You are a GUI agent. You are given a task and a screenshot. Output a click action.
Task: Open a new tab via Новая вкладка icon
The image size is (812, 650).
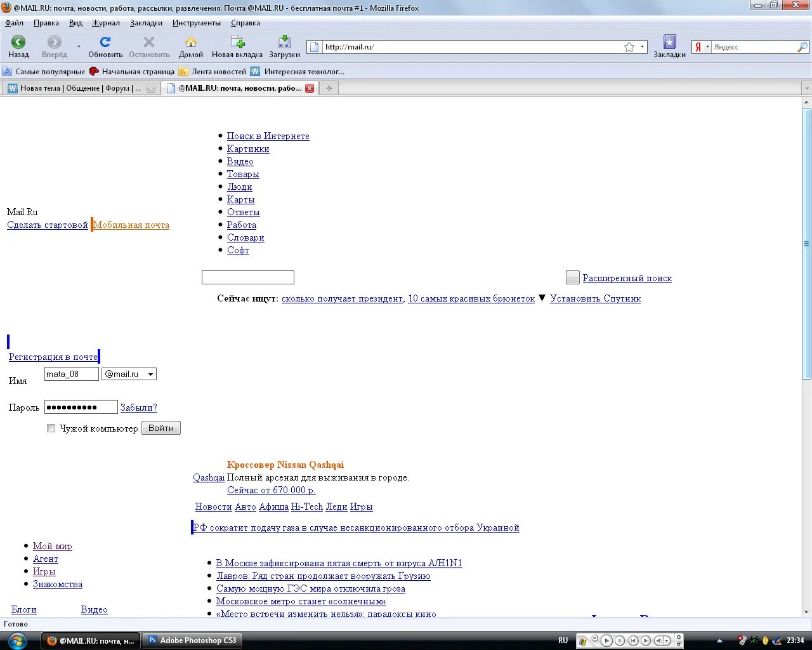237,42
